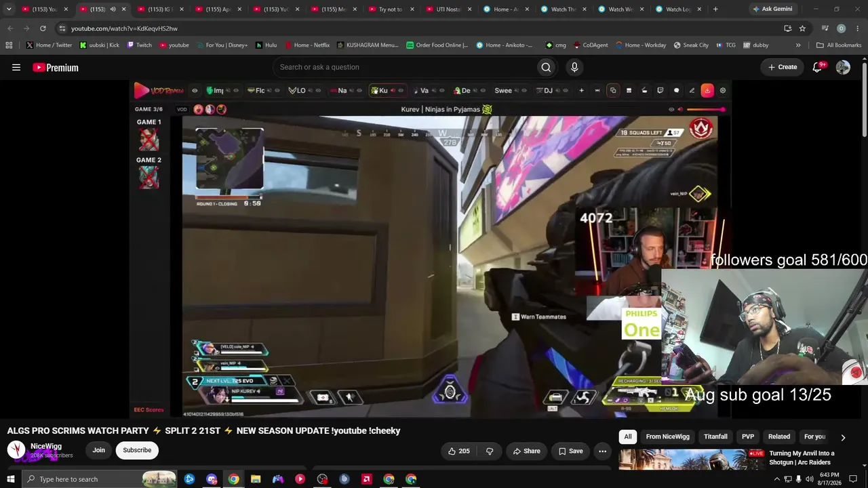Viewport: 868px width, 488px height.
Task: Open the Chrome three-dot menu
Action: (x=857, y=28)
